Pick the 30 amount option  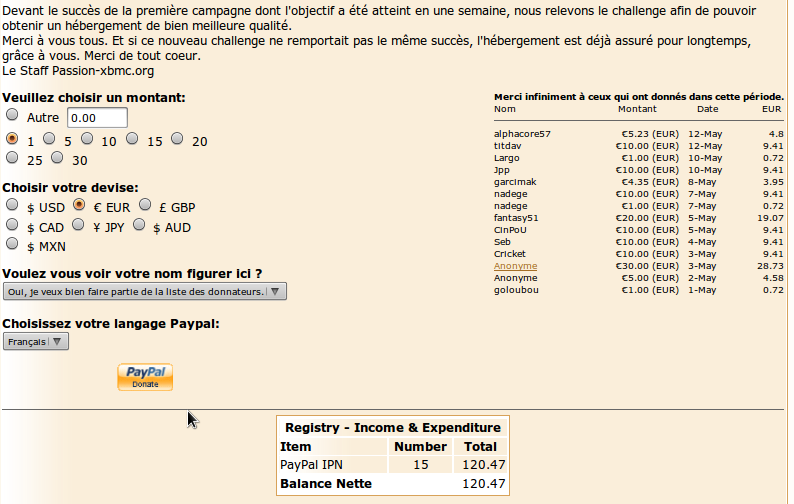(x=58, y=157)
